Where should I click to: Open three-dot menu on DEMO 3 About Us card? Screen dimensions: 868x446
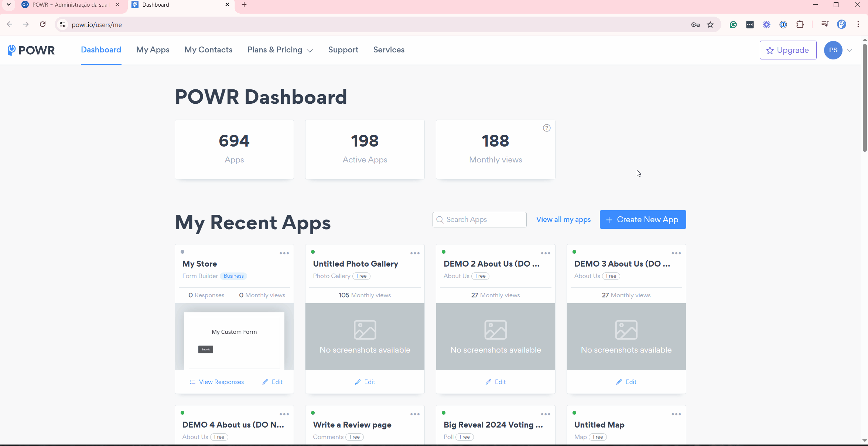click(676, 253)
